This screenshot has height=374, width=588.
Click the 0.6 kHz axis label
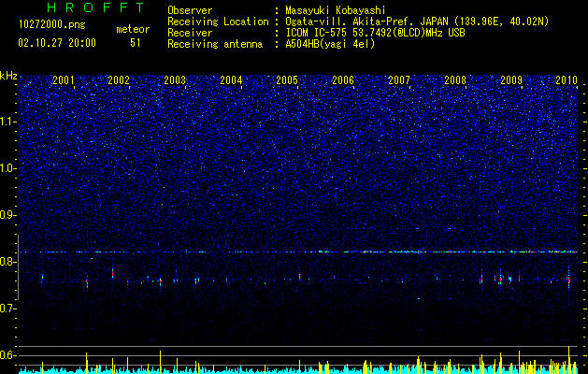point(8,355)
